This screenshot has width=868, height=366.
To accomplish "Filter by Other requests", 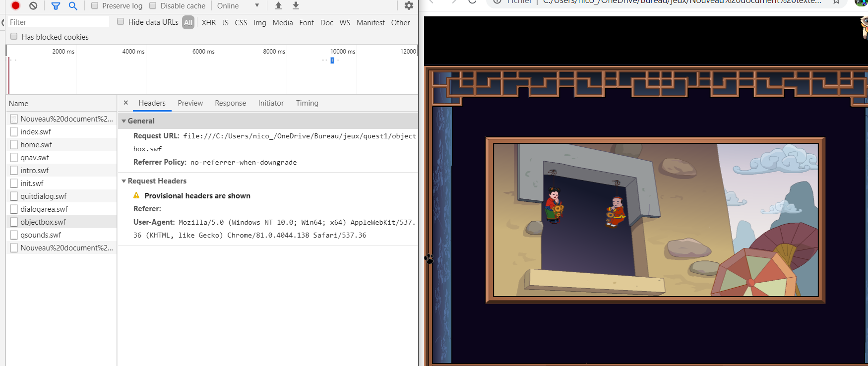I will click(x=400, y=22).
